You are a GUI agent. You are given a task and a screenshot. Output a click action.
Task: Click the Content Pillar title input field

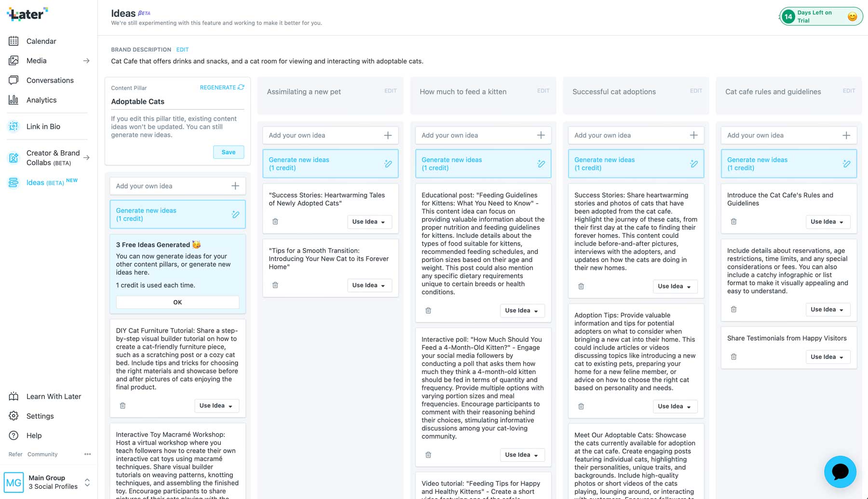pos(177,101)
